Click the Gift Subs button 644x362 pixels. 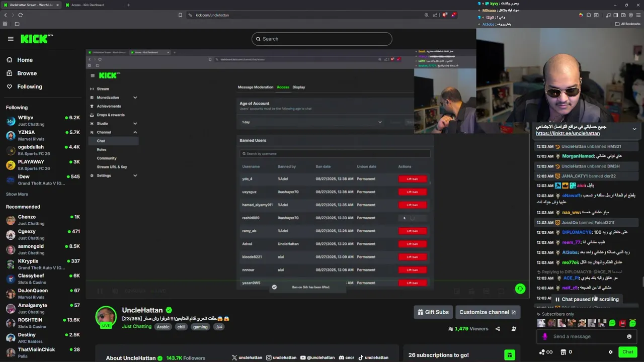tap(433, 312)
